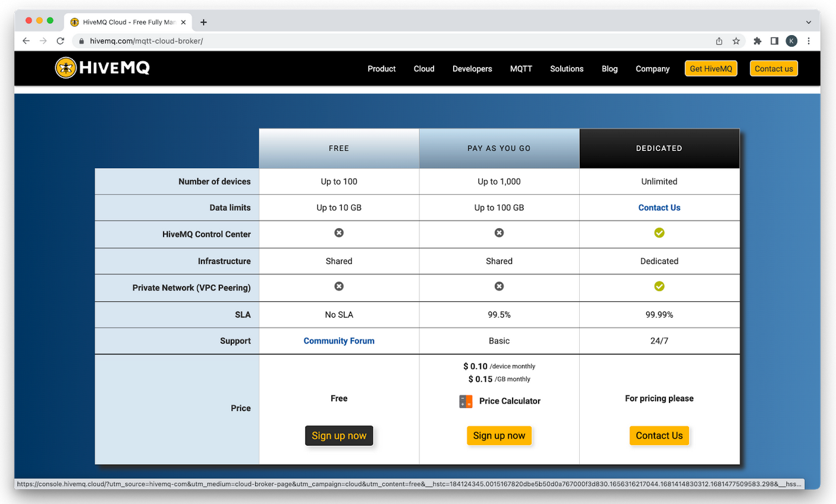
Task: Open the Price Calculator
Action: tap(509, 401)
